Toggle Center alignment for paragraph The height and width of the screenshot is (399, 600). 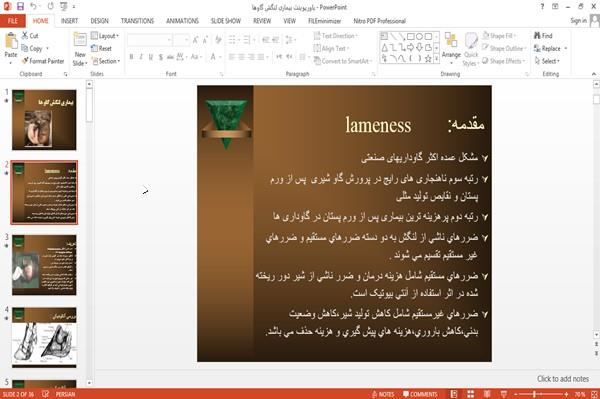(241, 57)
